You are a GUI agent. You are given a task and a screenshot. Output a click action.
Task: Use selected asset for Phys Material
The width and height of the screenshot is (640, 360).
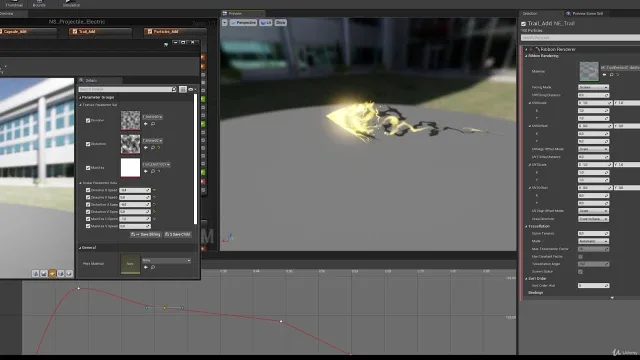click(x=146, y=267)
